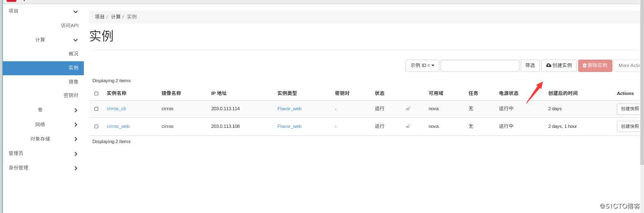Collapse the 计算 sidebar section
The height and width of the screenshot is (213, 644).
click(75, 40)
